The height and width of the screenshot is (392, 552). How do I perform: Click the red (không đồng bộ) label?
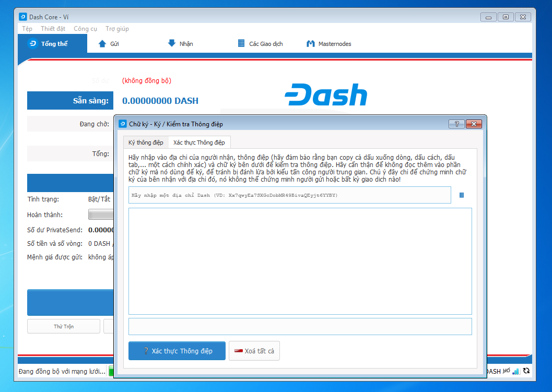[x=146, y=80]
